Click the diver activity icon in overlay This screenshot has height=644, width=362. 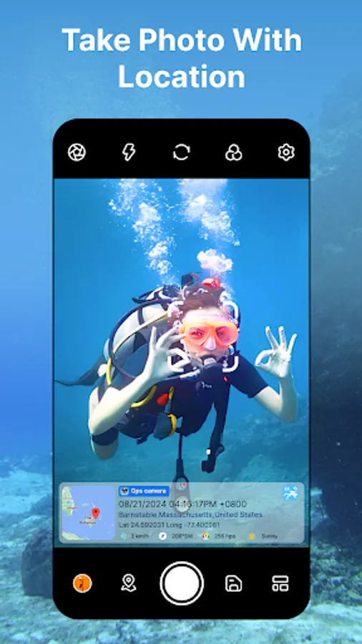pyautogui.click(x=290, y=493)
